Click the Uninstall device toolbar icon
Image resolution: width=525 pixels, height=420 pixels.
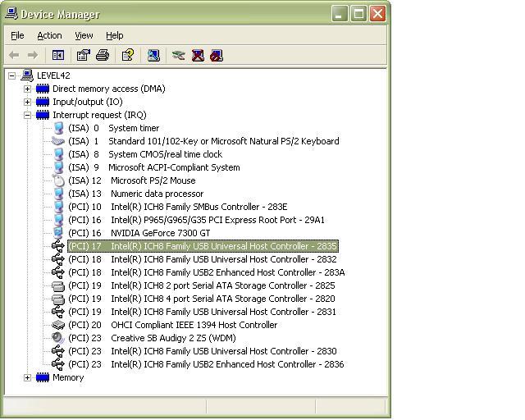click(x=198, y=55)
